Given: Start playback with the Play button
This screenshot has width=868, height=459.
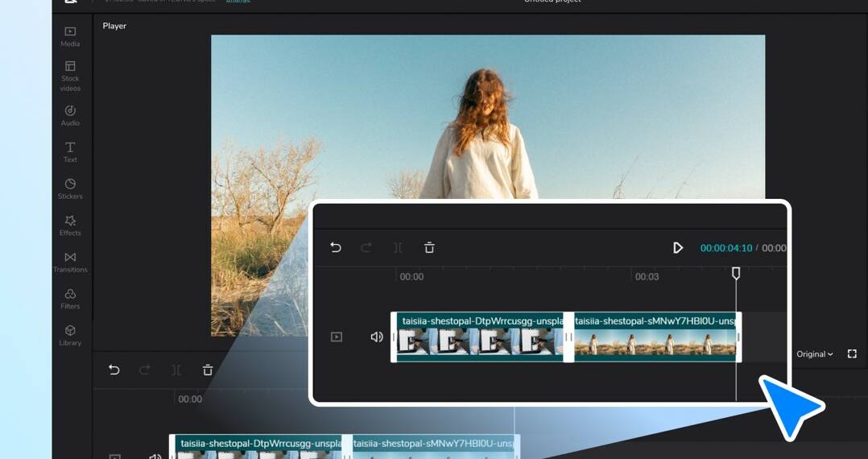Looking at the screenshot, I should point(678,247).
